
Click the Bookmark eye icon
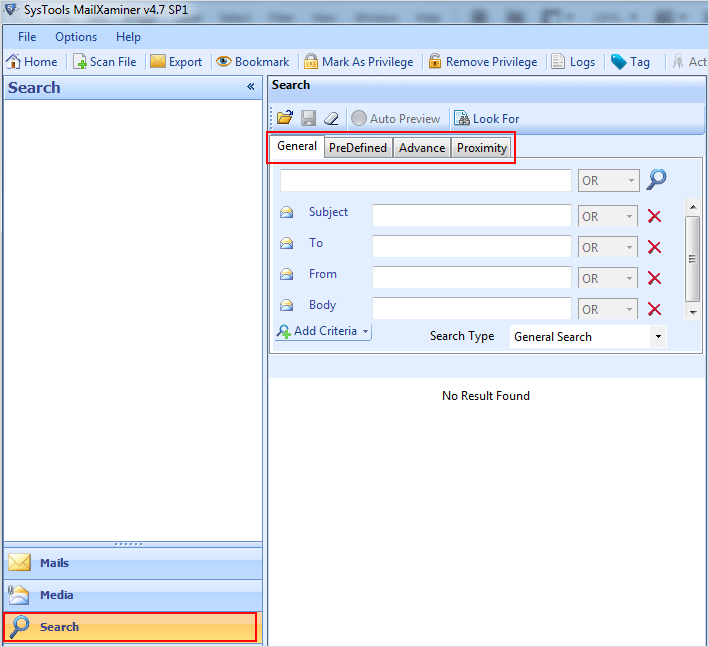223,61
